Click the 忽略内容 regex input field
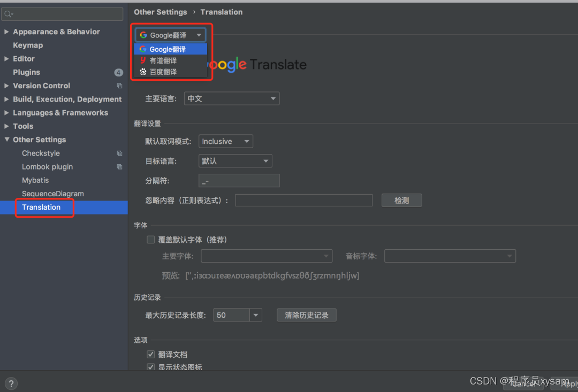Viewport: 578px width, 392px height. 304,201
